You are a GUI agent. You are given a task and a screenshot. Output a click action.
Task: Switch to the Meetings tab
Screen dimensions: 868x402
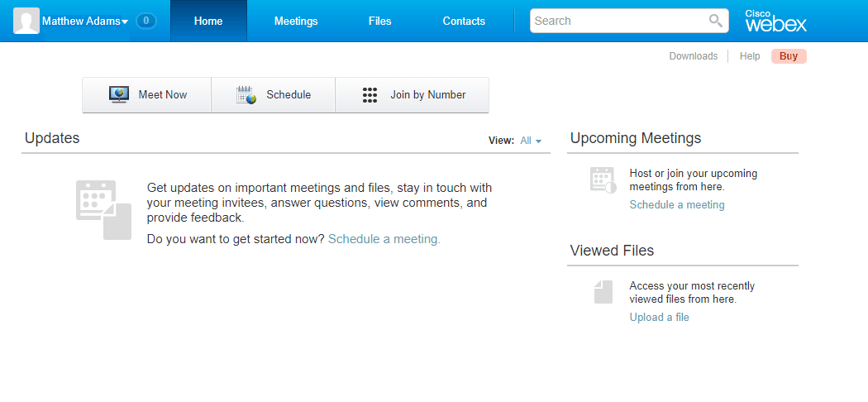click(x=296, y=21)
